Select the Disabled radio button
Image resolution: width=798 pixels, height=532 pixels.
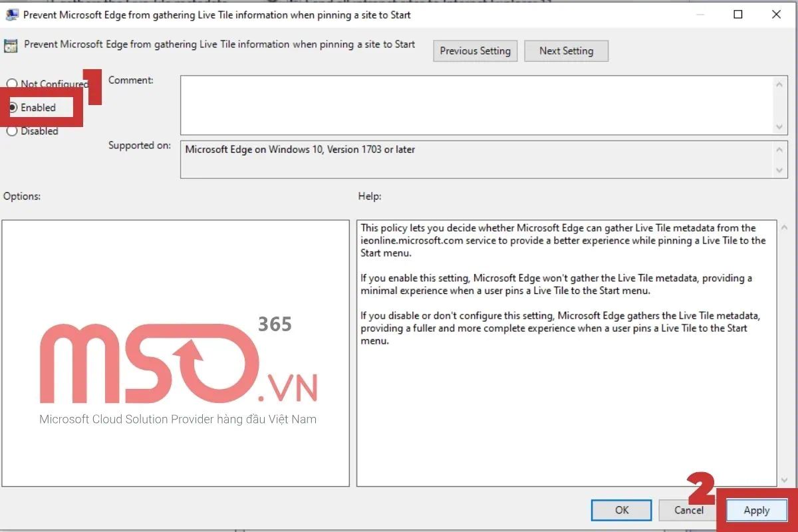[x=12, y=131]
